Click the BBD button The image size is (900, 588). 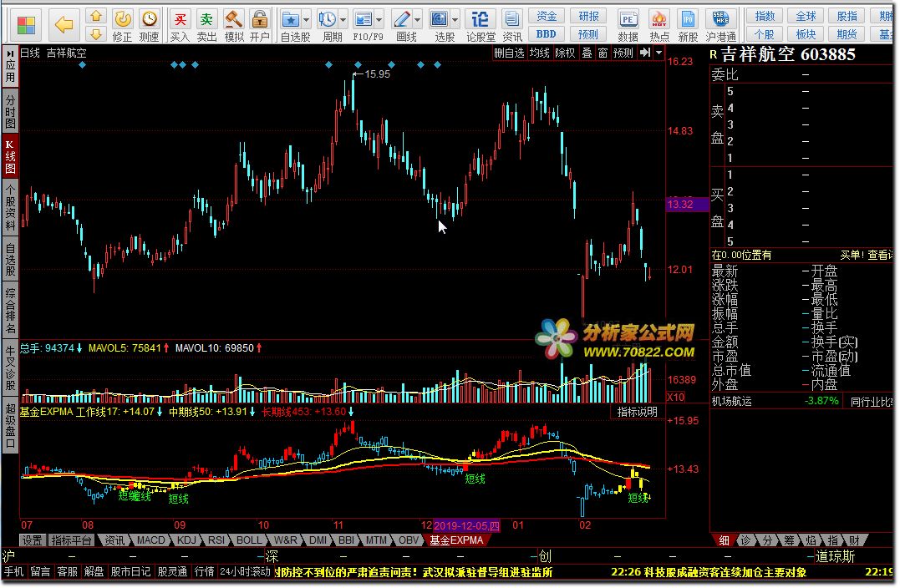[x=547, y=34]
